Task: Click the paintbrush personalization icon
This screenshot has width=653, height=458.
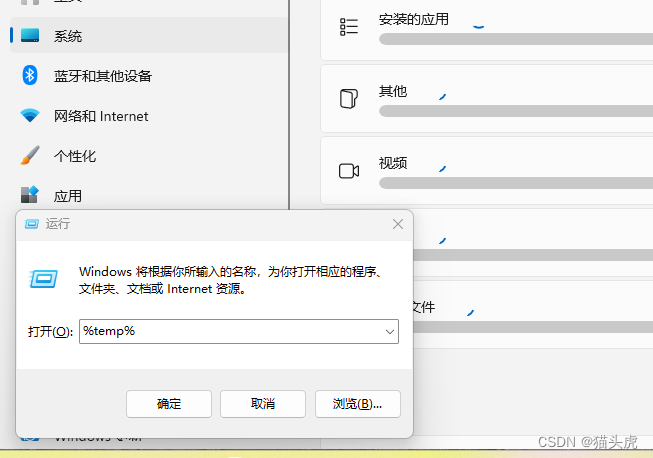Action: (x=30, y=155)
